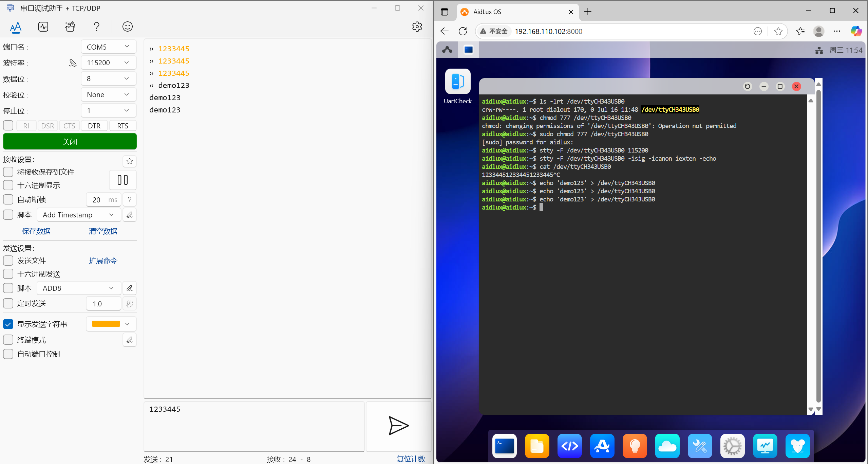The width and height of the screenshot is (868, 464).
Task: Open the terminal app in the AidLux dock
Action: click(x=504, y=446)
